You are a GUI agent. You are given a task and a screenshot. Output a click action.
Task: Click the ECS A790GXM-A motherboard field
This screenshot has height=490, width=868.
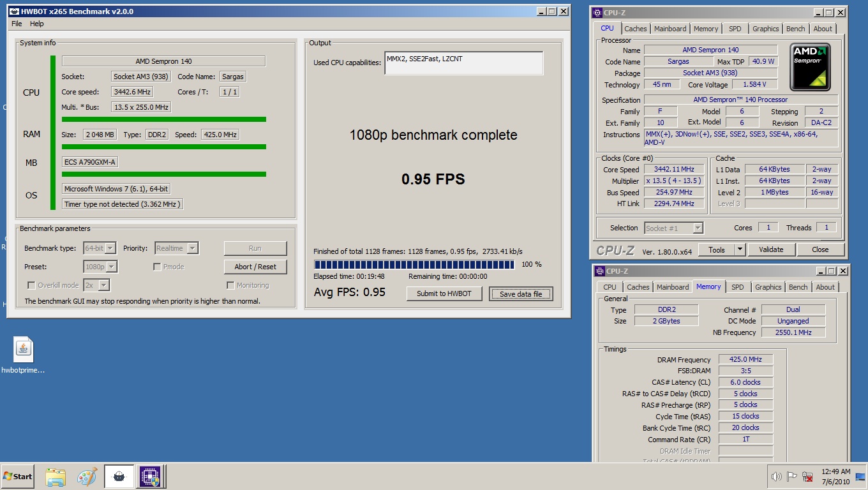click(x=90, y=162)
